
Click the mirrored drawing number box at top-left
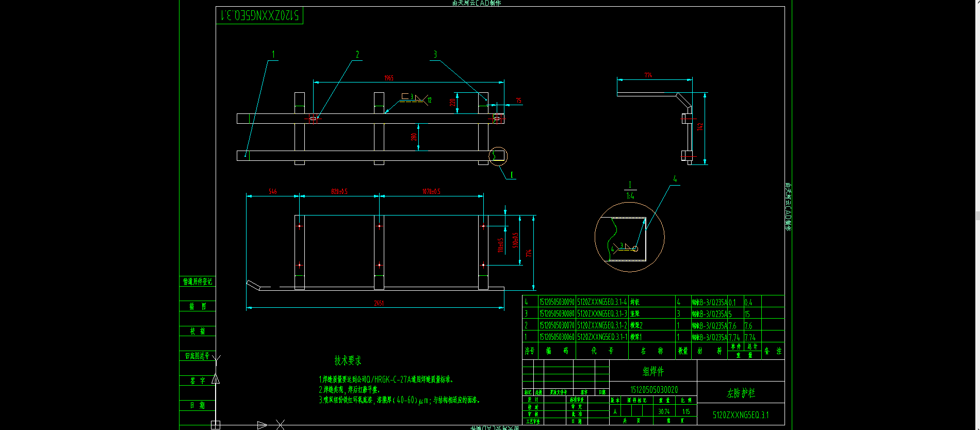(x=259, y=15)
